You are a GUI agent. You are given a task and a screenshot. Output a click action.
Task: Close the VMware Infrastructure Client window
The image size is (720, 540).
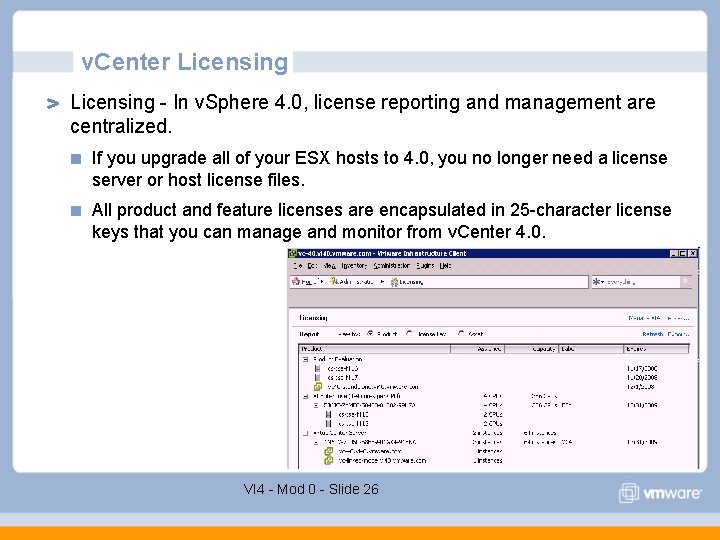(692, 253)
